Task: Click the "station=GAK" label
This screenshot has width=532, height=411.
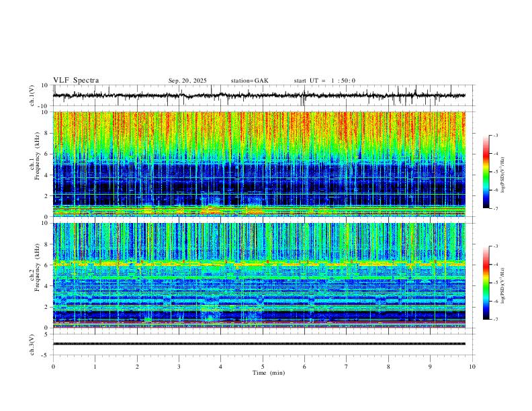Action: pos(249,81)
